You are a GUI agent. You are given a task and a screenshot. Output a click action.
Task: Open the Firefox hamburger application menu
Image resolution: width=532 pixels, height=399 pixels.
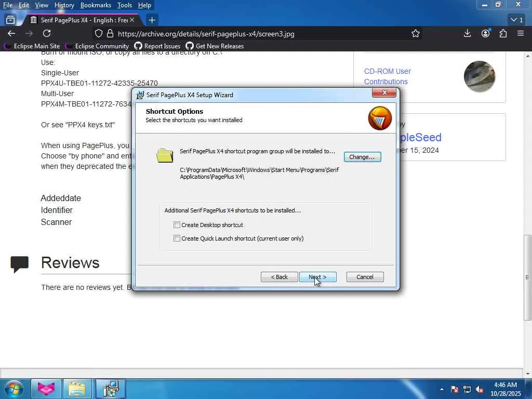point(521,33)
